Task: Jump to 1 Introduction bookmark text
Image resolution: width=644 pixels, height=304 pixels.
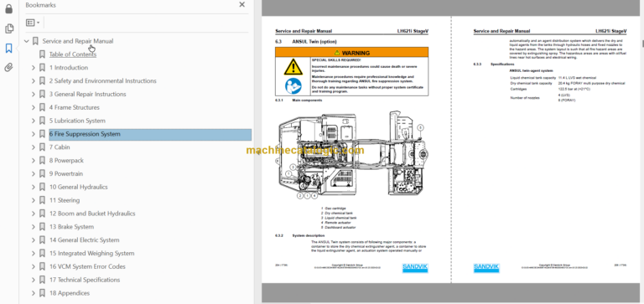Action: [69, 68]
